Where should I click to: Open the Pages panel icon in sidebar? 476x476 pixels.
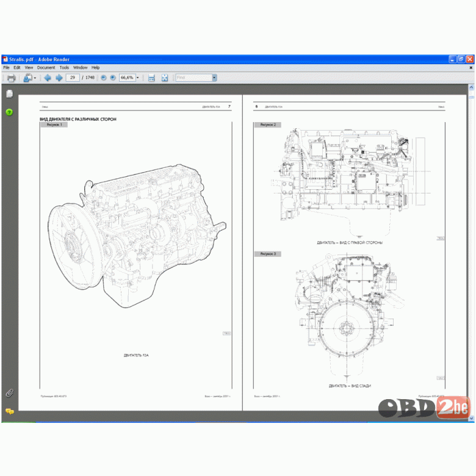(x=9, y=94)
